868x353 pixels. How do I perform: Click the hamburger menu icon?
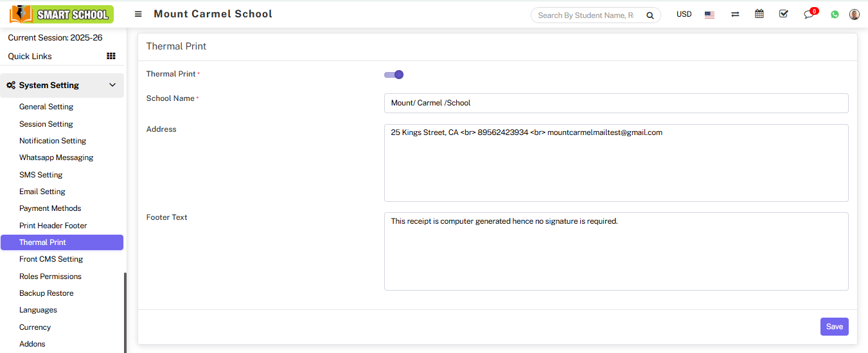[138, 14]
